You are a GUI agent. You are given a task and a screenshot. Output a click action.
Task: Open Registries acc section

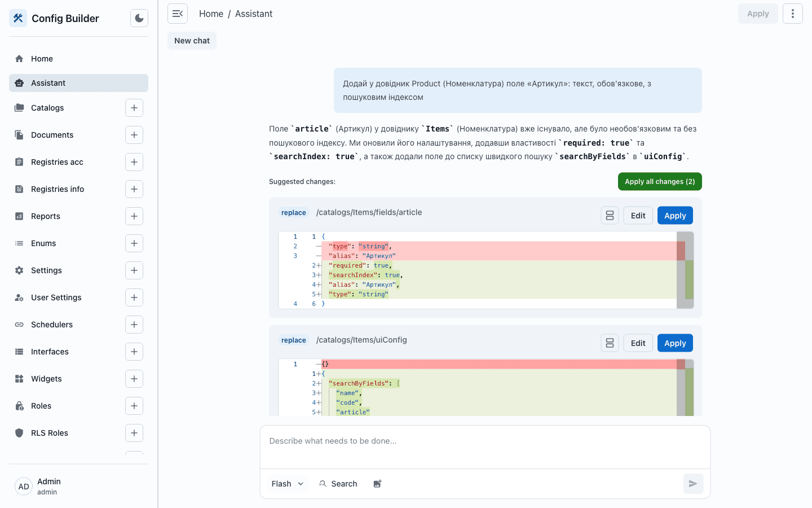pyautogui.click(x=57, y=162)
